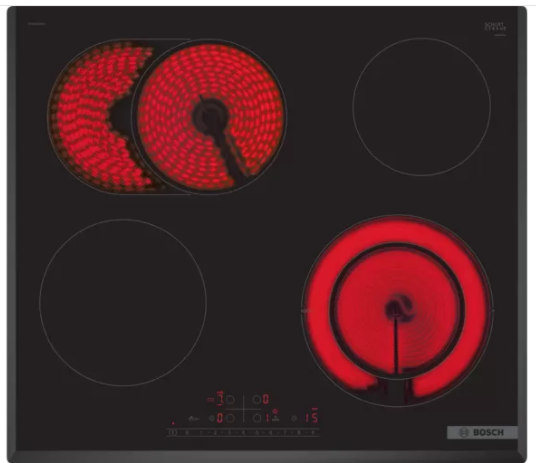
Task: Click the Bosch logo badge
Action: pyautogui.click(x=482, y=433)
